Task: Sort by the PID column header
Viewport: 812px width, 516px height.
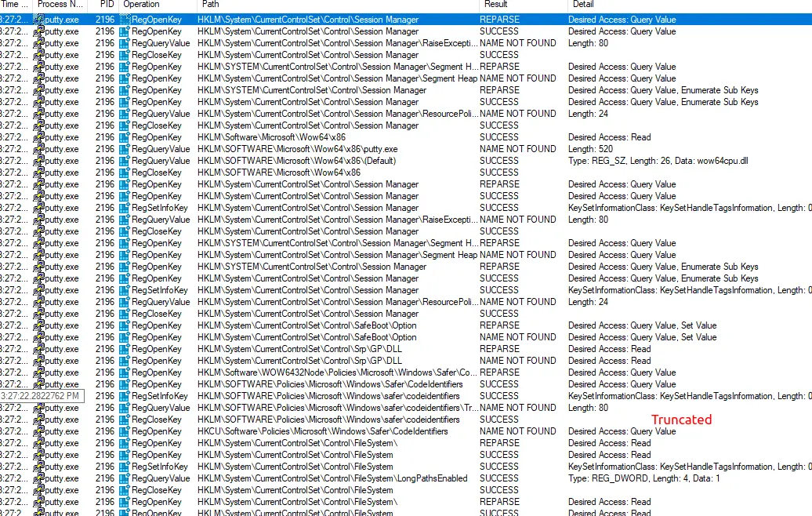Action: coord(106,4)
